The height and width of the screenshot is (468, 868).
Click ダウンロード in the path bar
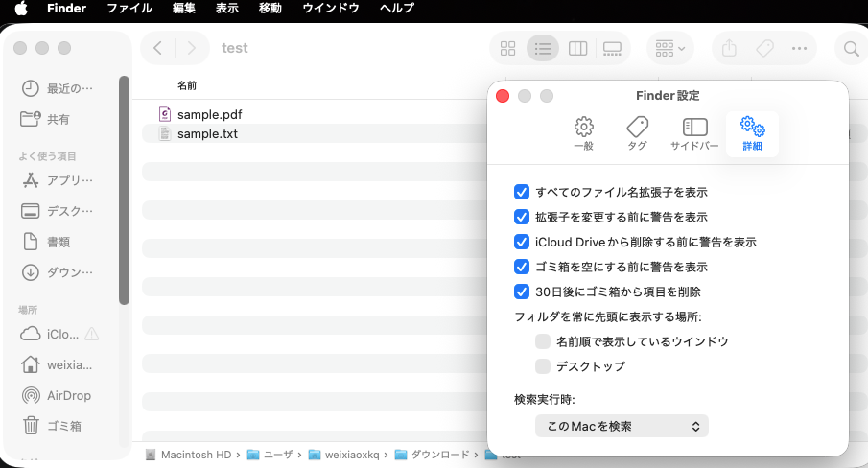pyautogui.click(x=433, y=455)
